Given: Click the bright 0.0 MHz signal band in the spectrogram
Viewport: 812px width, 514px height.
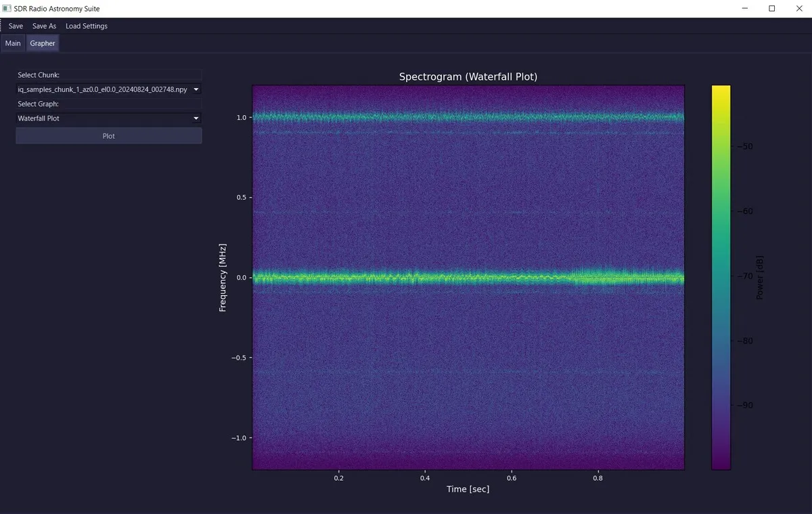Looking at the screenshot, I should (x=468, y=277).
